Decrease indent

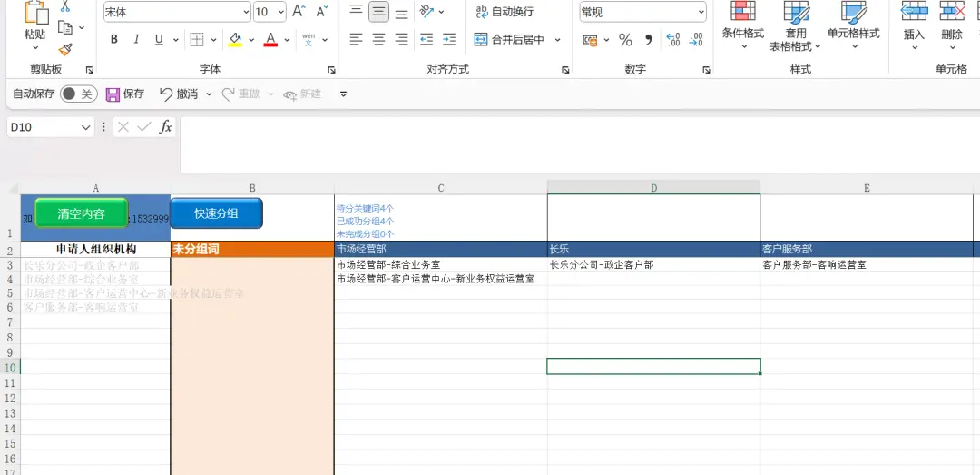426,39
